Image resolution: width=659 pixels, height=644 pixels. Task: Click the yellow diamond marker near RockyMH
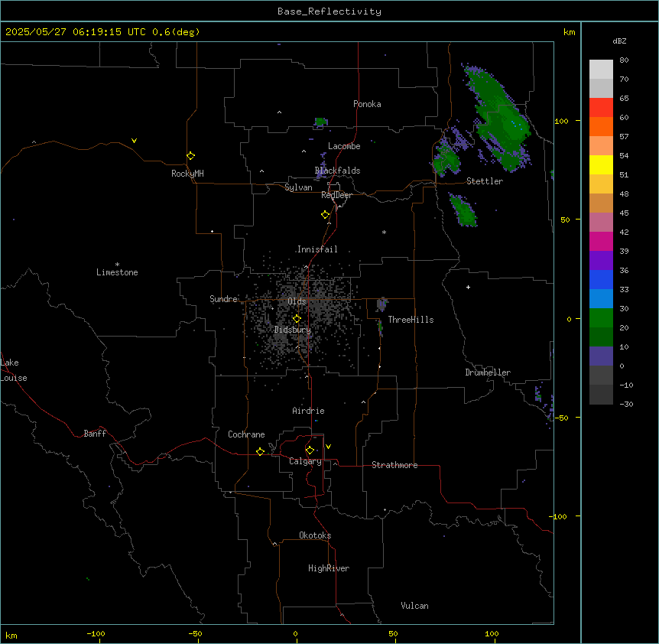[x=190, y=155]
